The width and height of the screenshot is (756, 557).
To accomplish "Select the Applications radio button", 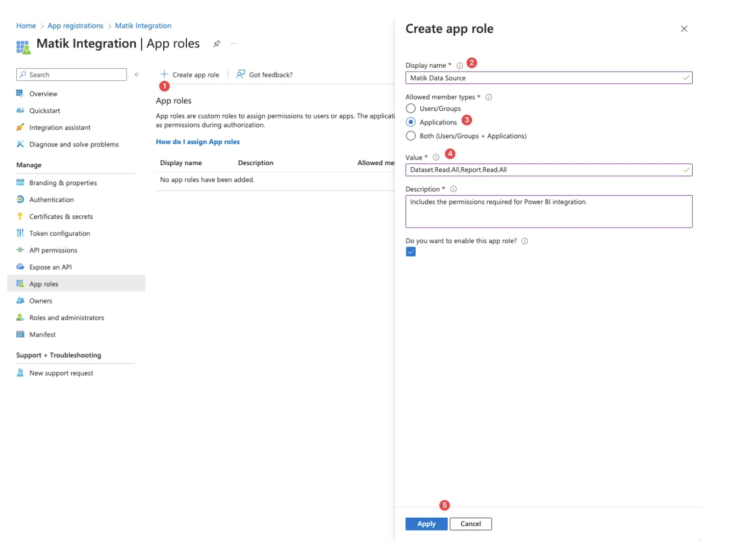I will (x=411, y=122).
